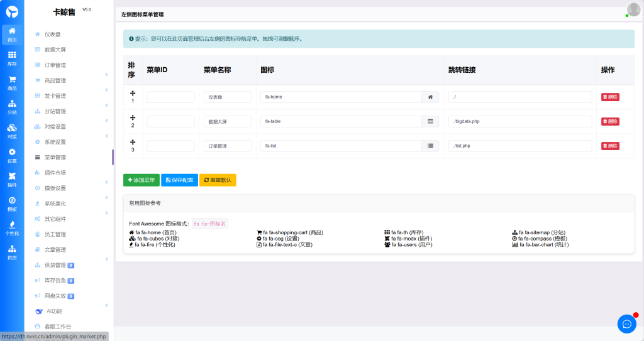The image size is (644, 341).
Task: Focus the 菜单ID field in row 3
Action: [171, 146]
